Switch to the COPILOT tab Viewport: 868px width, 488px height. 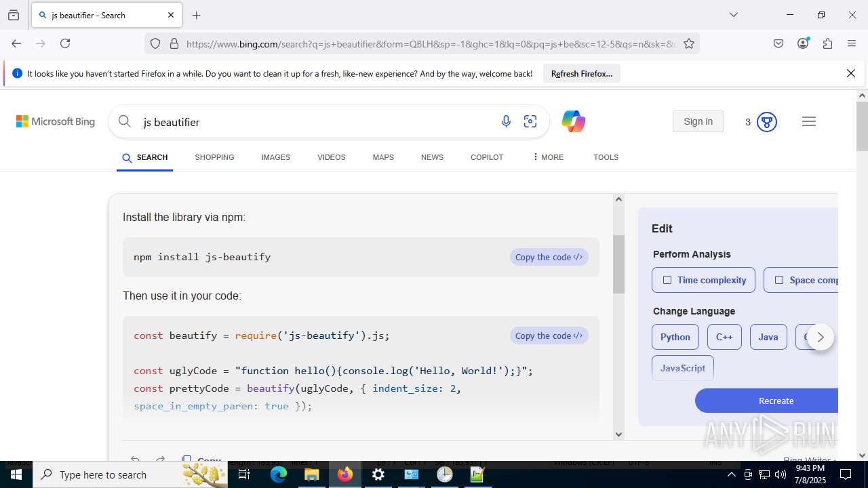487,157
